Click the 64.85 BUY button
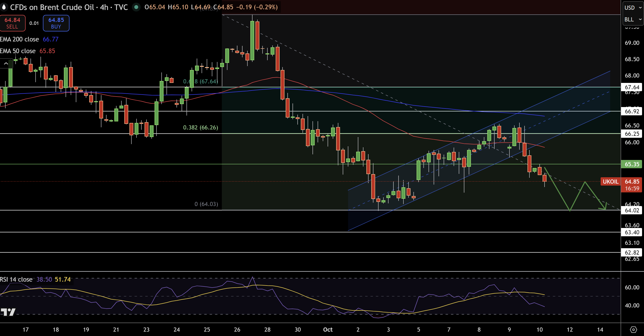The height and width of the screenshot is (336, 644). click(56, 23)
